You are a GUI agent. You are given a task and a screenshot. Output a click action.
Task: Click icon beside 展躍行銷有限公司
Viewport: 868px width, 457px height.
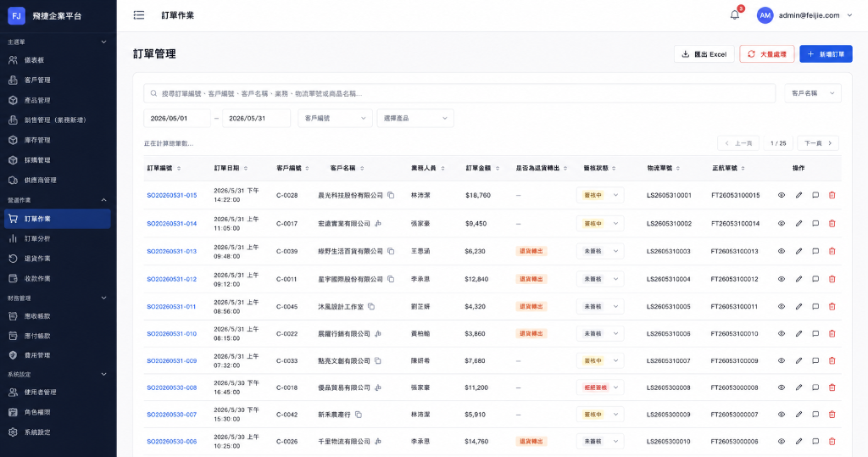pyautogui.click(x=378, y=334)
